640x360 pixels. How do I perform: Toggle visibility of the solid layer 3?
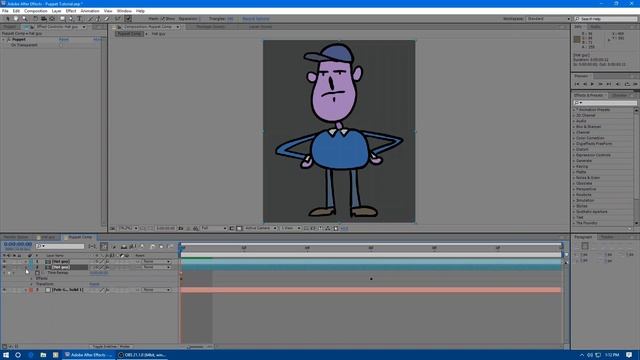point(4,290)
